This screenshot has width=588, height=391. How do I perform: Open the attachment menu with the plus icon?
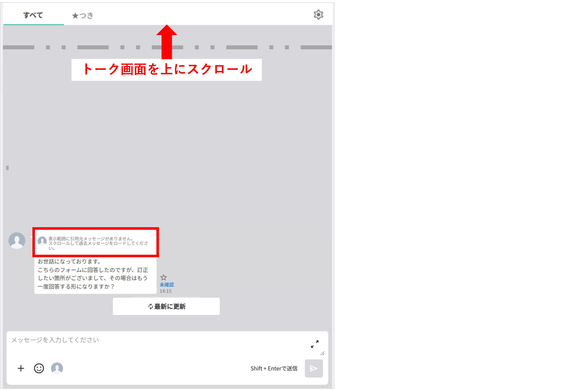click(x=21, y=368)
